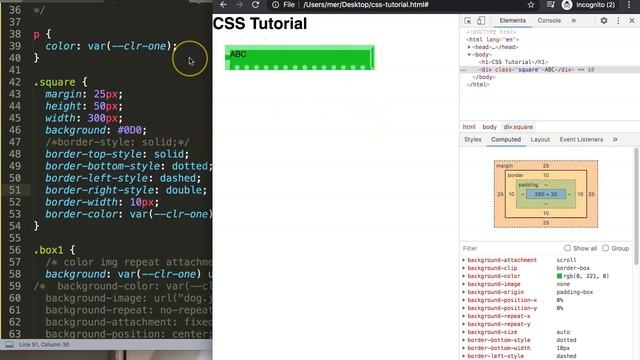Click the Computed pane vertical scrollbar

click(x=637, y=206)
